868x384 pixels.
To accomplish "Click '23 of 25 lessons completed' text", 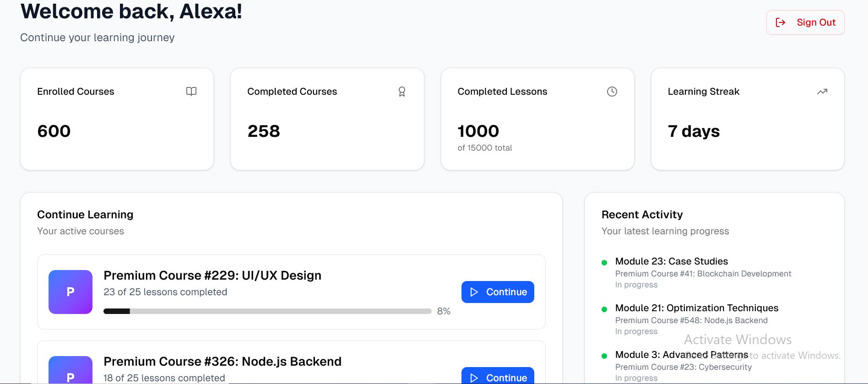I will [165, 292].
